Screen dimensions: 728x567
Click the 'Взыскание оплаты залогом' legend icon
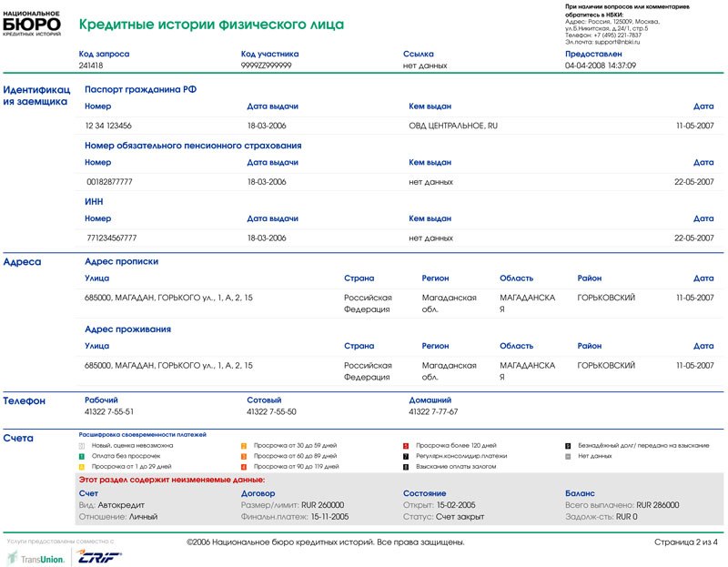click(406, 466)
